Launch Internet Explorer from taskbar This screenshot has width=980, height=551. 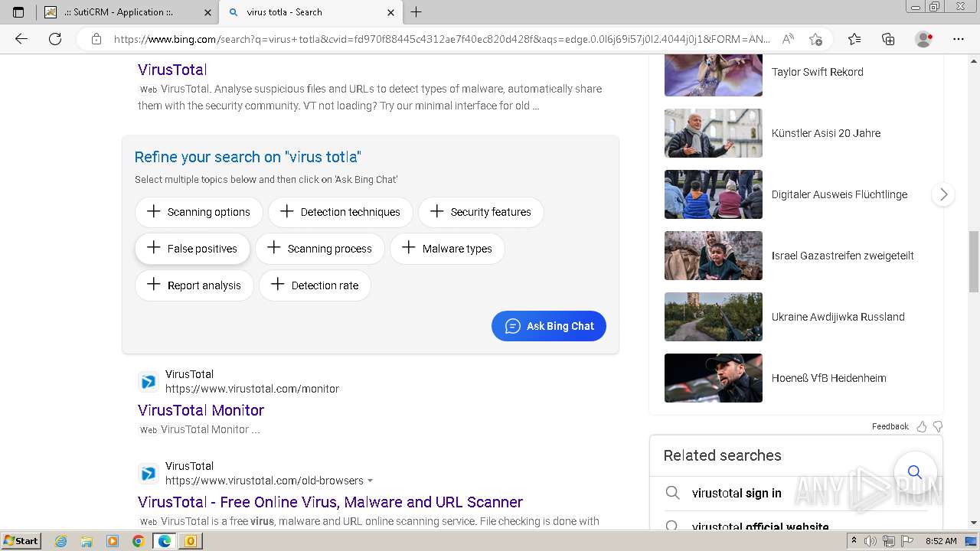coord(61,541)
